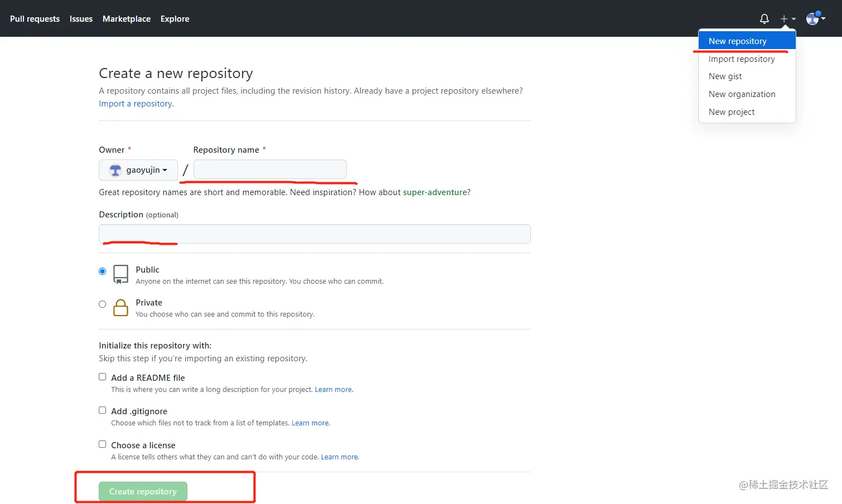Open the user avatar menu

(x=813, y=19)
